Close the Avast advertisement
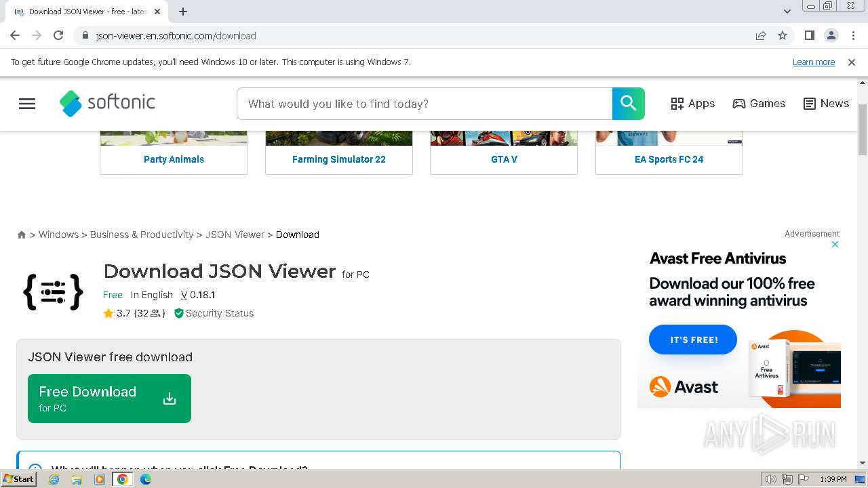 tap(835, 244)
